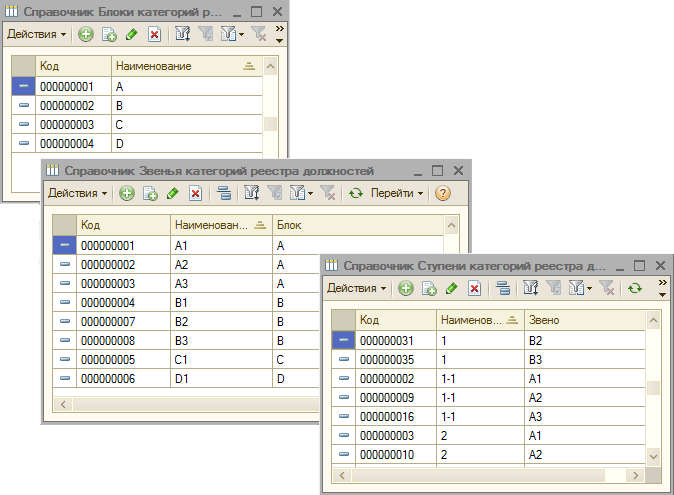Open Help via the question mark icon
Image resolution: width=674 pixels, height=495 pixels.
click(x=443, y=193)
